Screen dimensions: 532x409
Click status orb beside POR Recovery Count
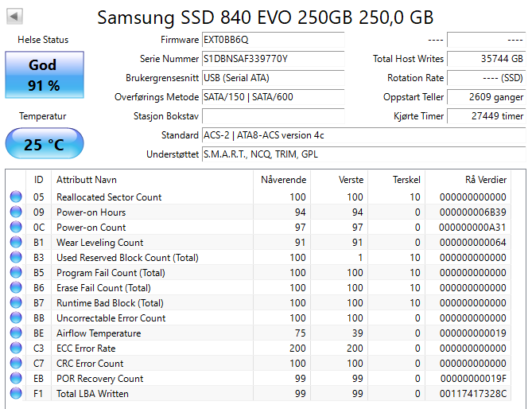pos(16,379)
